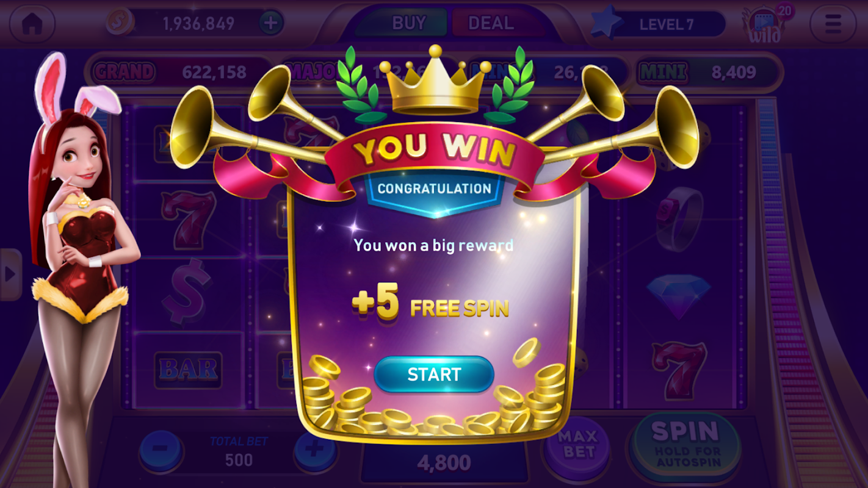Decrease total bet with minus button
Screen dimensions: 868x488
[x=160, y=450]
